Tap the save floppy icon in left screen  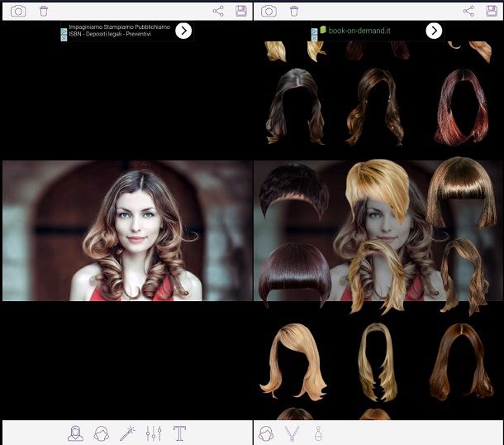(x=241, y=11)
